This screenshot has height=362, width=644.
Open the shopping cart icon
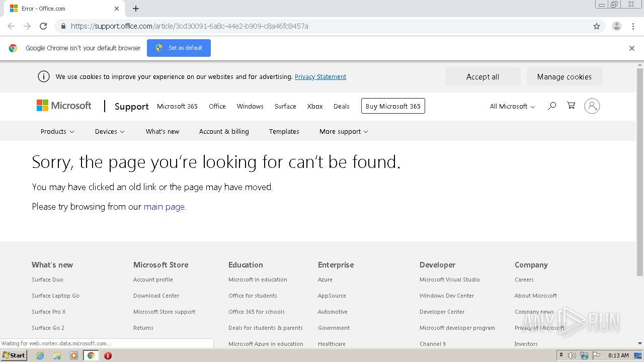pos(571,106)
